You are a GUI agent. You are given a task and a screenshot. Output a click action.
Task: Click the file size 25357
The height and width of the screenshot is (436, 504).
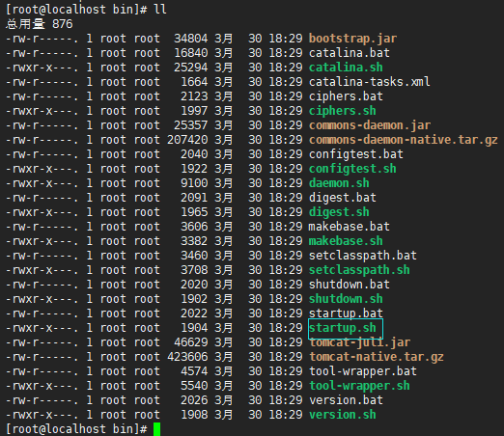pos(191,125)
